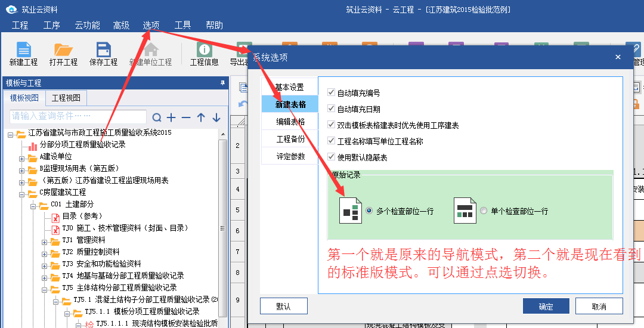Pin the 模板与工程 panel with pushpin icon
The image size is (644, 328).
pos(222,83)
